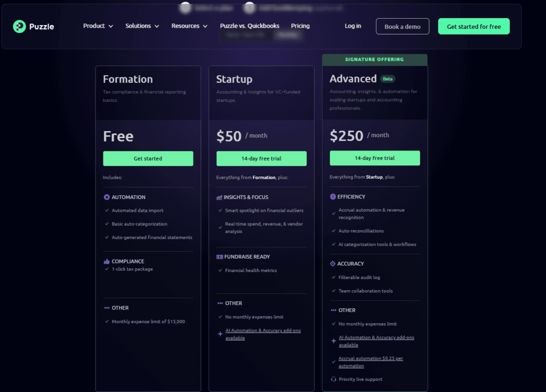
Task: Click the Other dots icon in Formation
Action: coord(107,308)
